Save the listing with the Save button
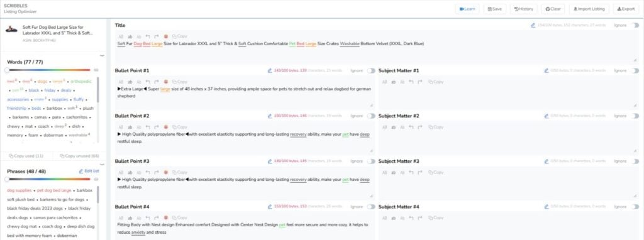The height and width of the screenshot is (240, 644). [x=494, y=9]
